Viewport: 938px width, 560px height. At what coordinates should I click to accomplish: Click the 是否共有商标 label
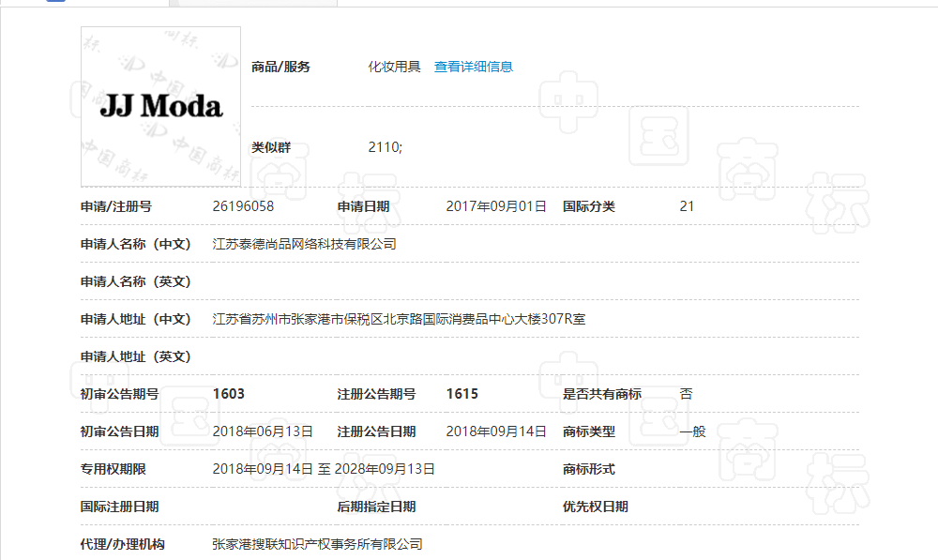[x=602, y=394]
